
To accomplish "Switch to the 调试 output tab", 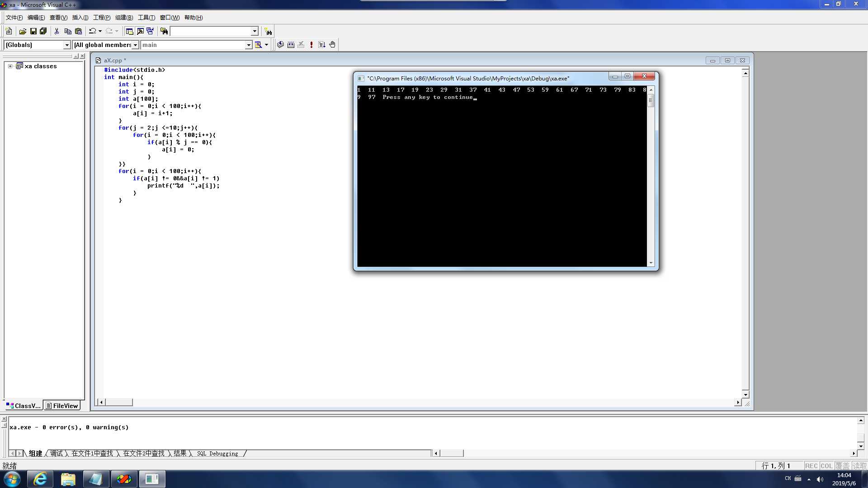I will [x=57, y=453].
